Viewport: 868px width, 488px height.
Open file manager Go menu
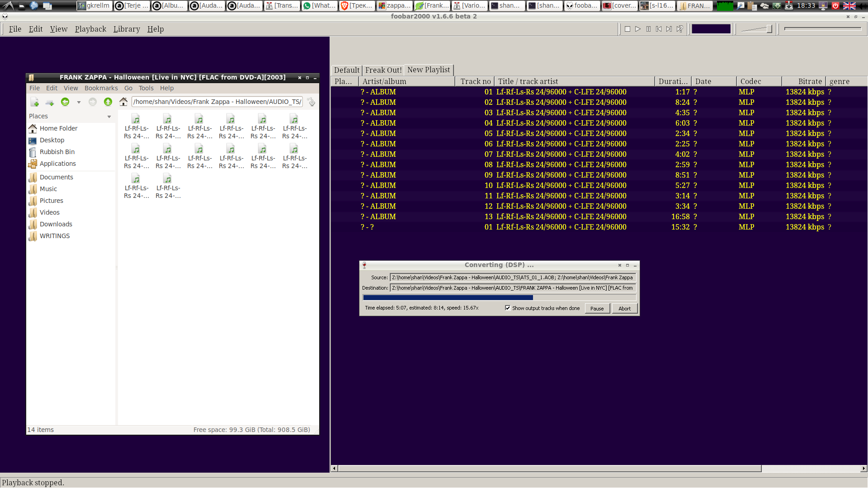pyautogui.click(x=128, y=88)
